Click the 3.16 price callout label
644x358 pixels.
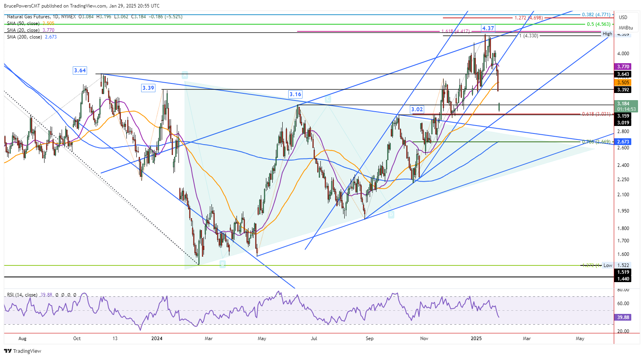[x=295, y=94]
